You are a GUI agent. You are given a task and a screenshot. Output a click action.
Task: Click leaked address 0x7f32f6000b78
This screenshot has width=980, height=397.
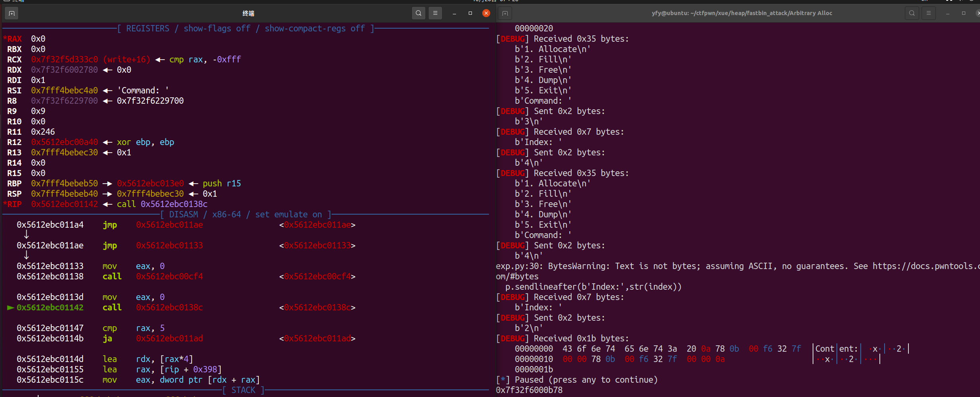(529, 390)
